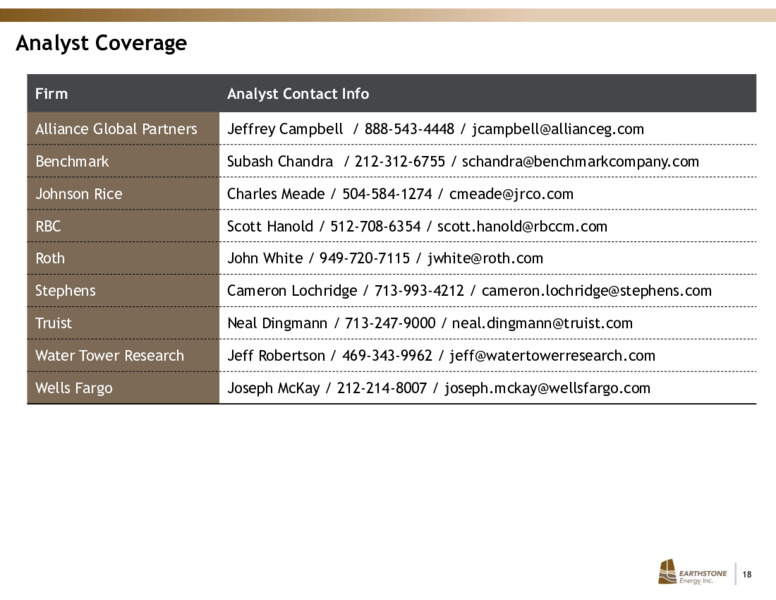
Task: Click the slide page number 18
Action: [x=747, y=574]
